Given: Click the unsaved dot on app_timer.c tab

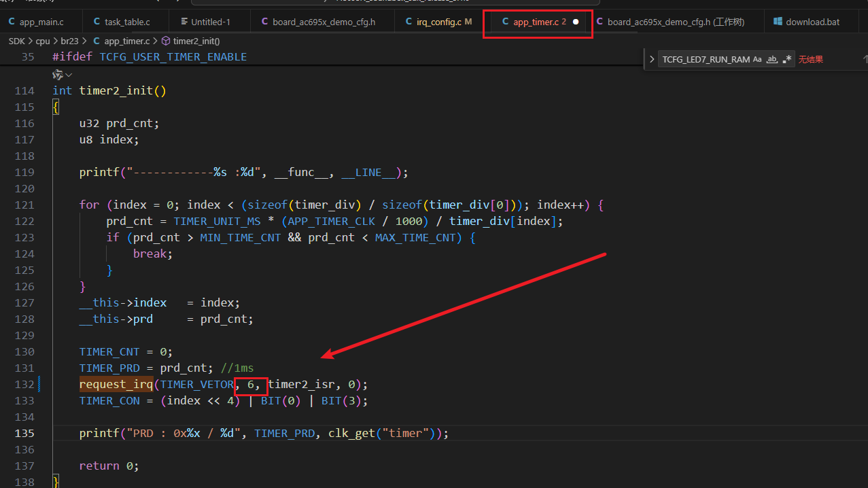Looking at the screenshot, I should 576,22.
